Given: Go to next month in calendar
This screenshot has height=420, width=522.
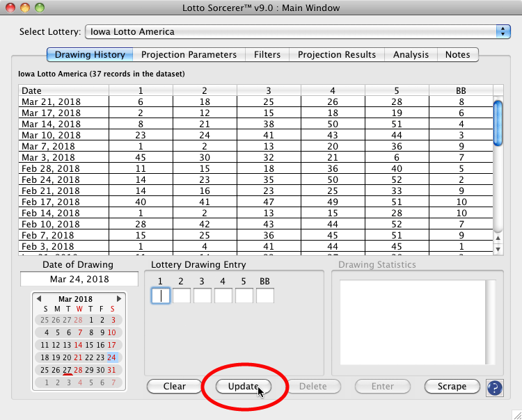Looking at the screenshot, I should (119, 298).
